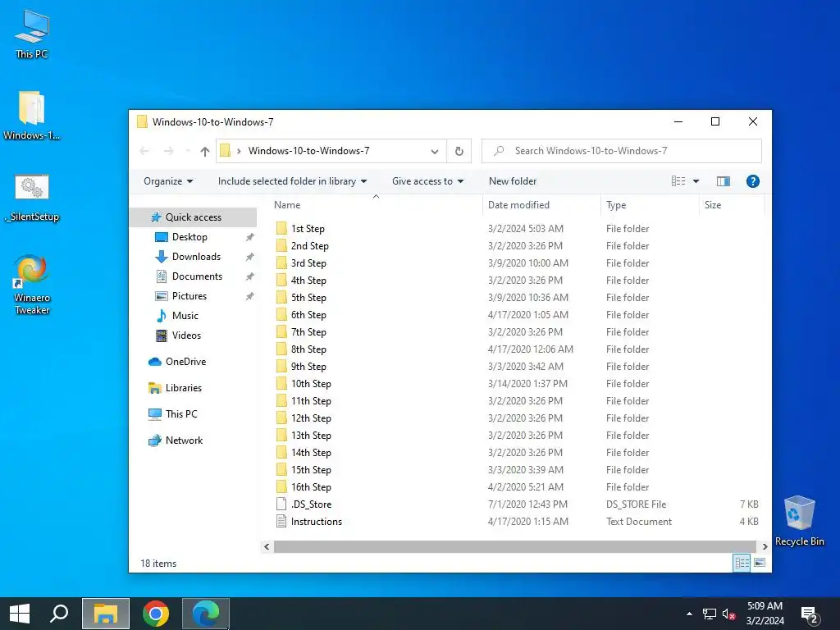Select the _SilentSetup desktop icon
This screenshot has height=630, width=840.
pos(32,198)
